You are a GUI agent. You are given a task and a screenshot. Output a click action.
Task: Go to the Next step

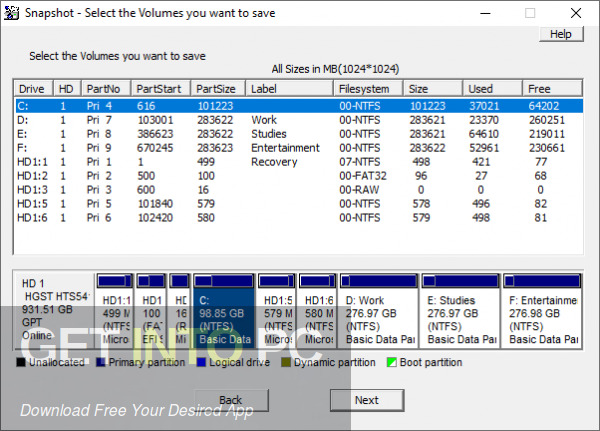coord(367,400)
